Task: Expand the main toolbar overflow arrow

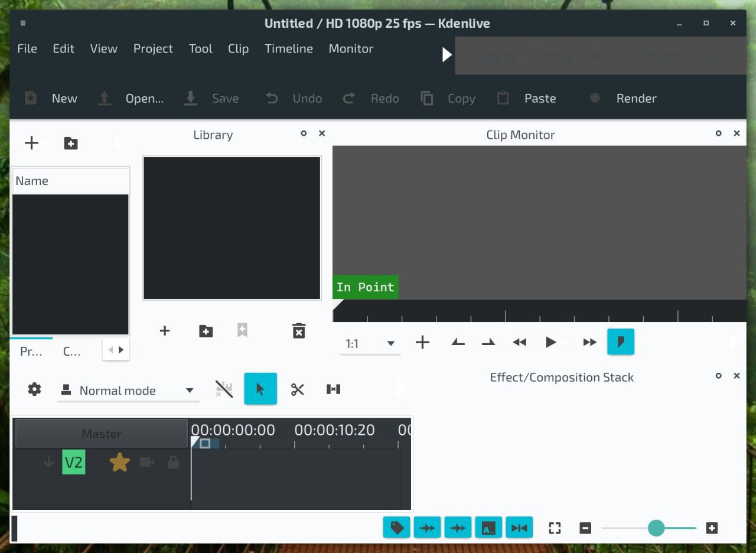Action: [447, 55]
